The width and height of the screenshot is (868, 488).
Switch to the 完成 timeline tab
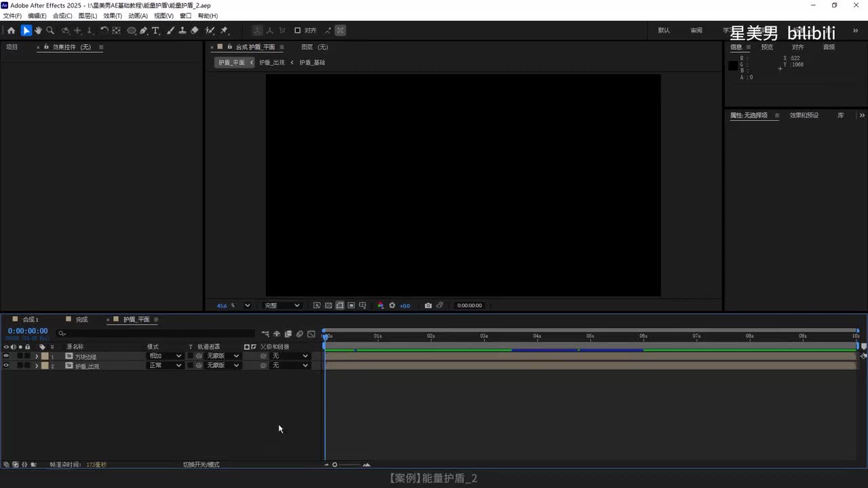pos(81,319)
